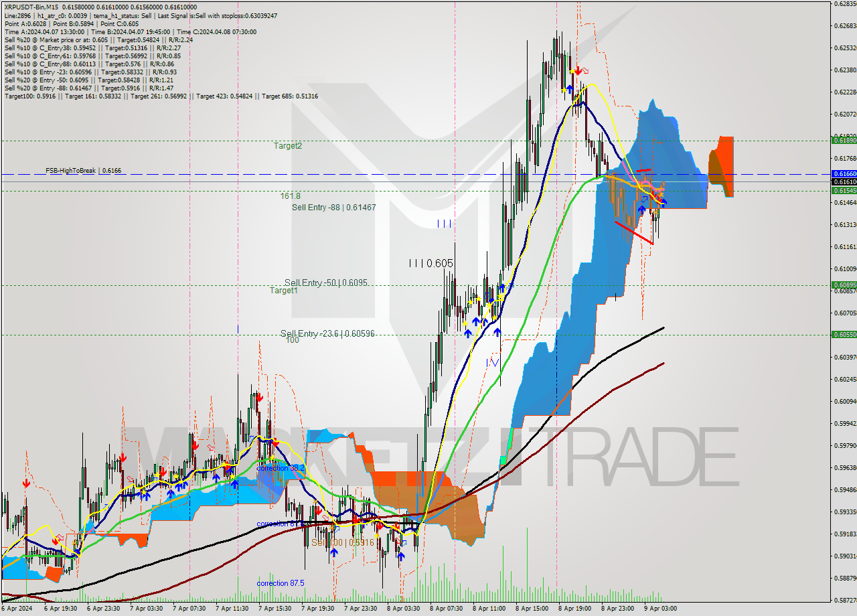Select the 'Sell %20 @ Market price' line

click(x=98, y=40)
